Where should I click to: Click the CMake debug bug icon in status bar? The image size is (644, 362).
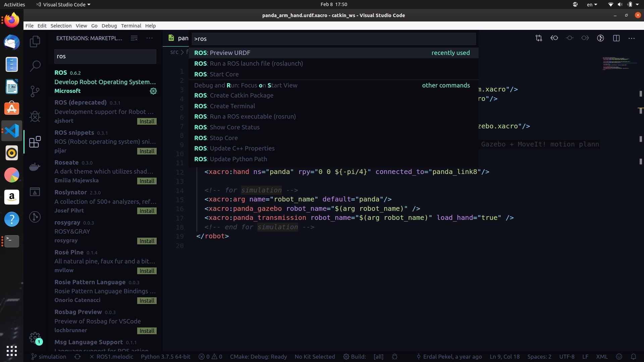click(395, 357)
